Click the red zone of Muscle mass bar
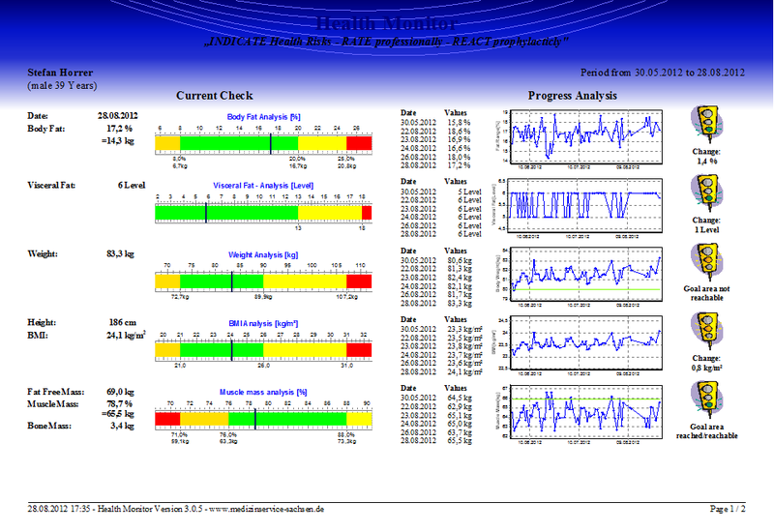 pyautogui.click(x=167, y=419)
